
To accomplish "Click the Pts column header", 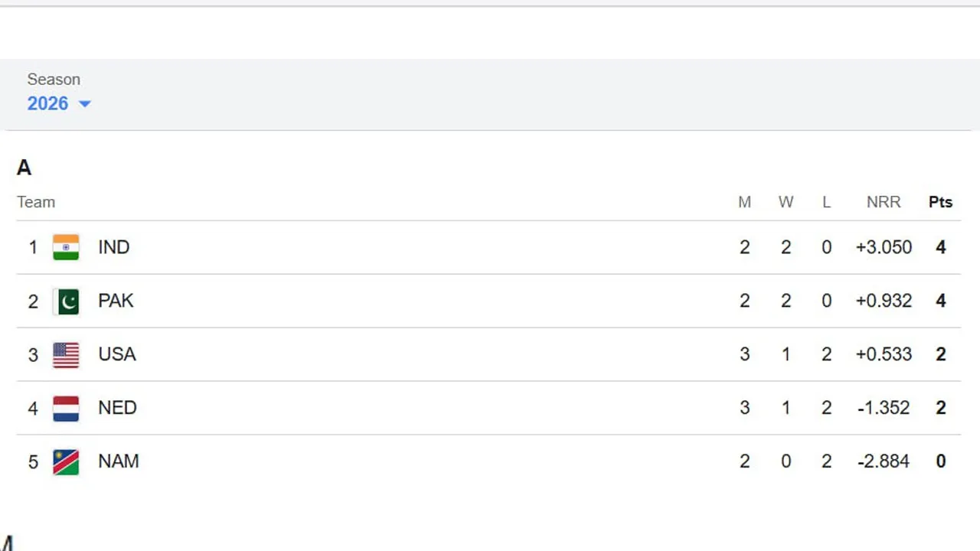I will (940, 202).
